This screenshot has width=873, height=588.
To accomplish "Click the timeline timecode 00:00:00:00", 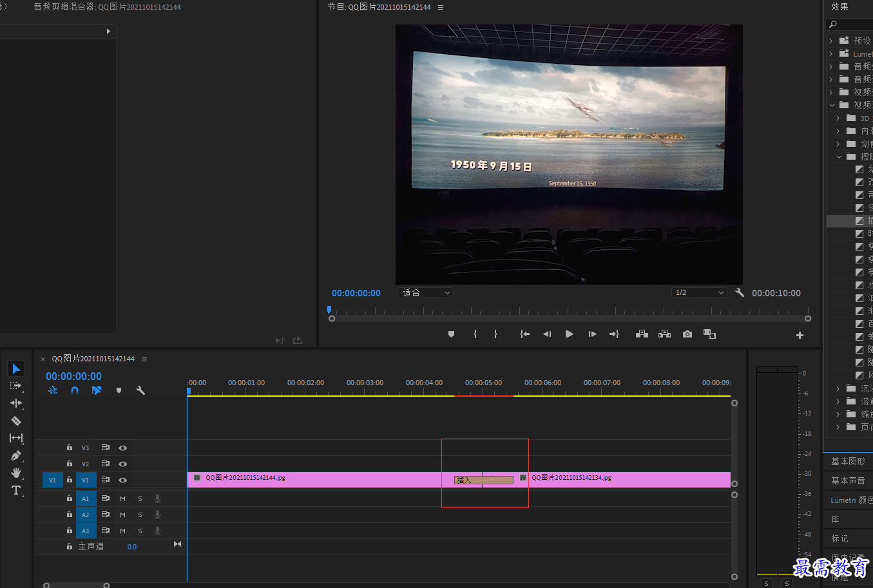I will point(73,376).
